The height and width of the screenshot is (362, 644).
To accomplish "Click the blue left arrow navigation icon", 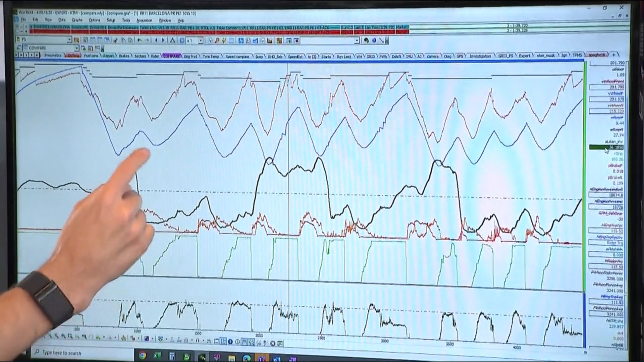I will 156,40.
